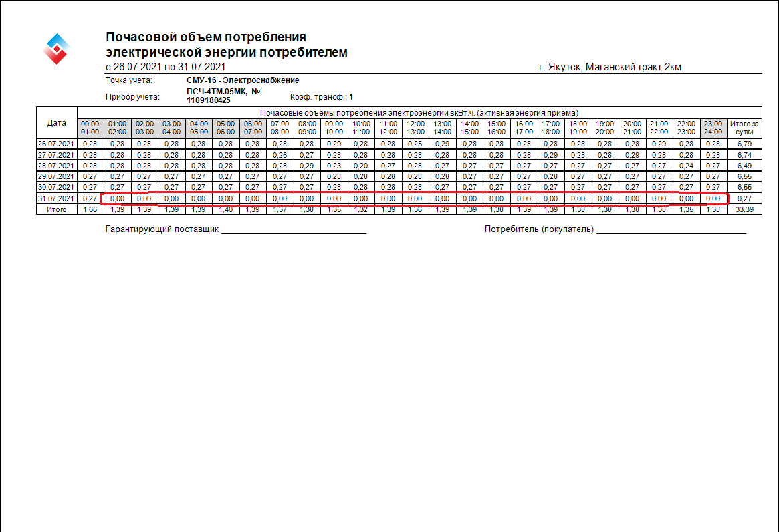Image resolution: width=779 pixels, height=532 pixels.
Task: Click the '0,26' value in the 27.07.2021 row
Action: [x=280, y=155]
